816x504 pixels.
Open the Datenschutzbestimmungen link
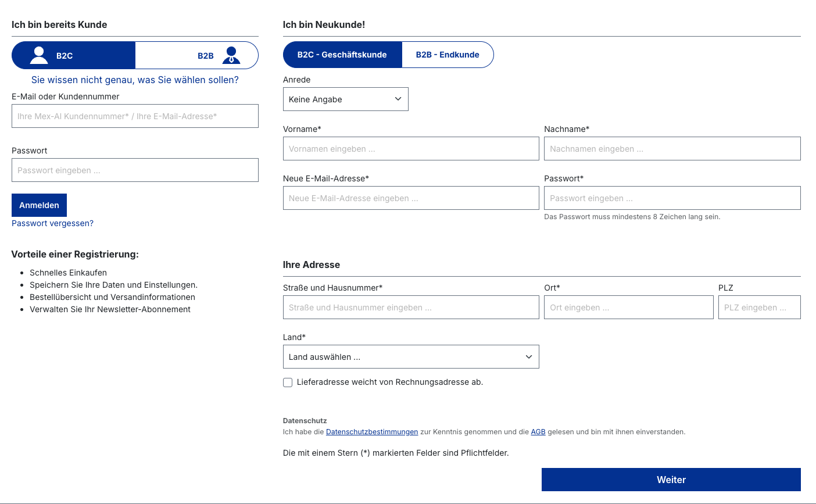372,432
